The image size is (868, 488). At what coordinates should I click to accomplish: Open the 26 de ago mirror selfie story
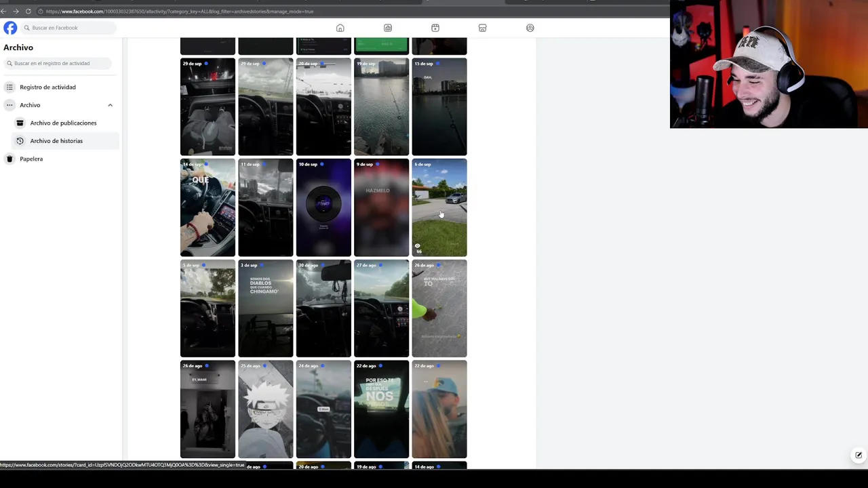point(208,409)
